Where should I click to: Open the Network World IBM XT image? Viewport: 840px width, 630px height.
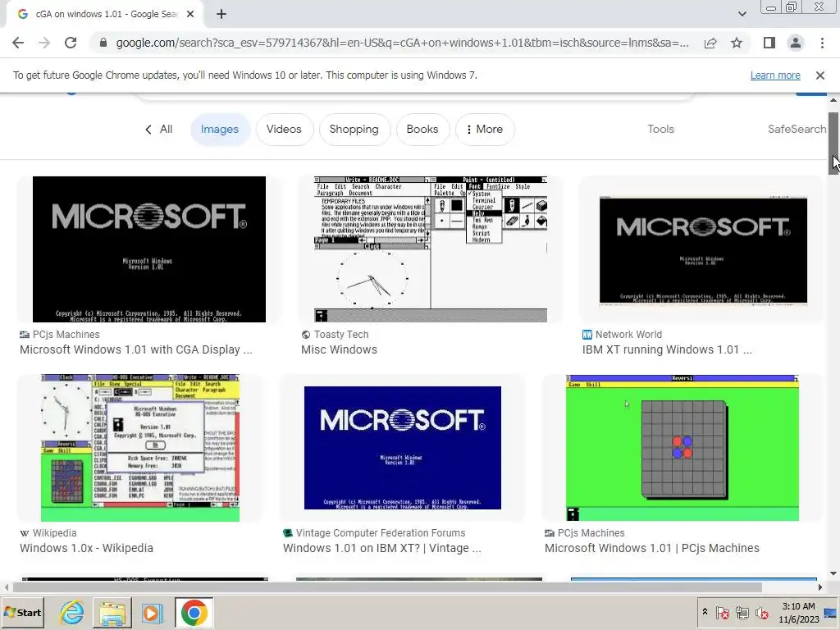(702, 249)
